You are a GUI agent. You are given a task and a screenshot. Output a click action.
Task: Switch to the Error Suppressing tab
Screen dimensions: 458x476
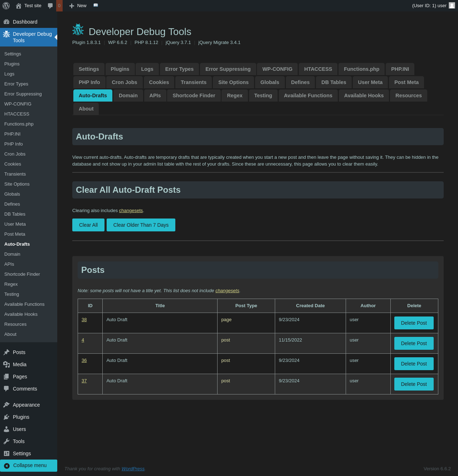point(228,69)
